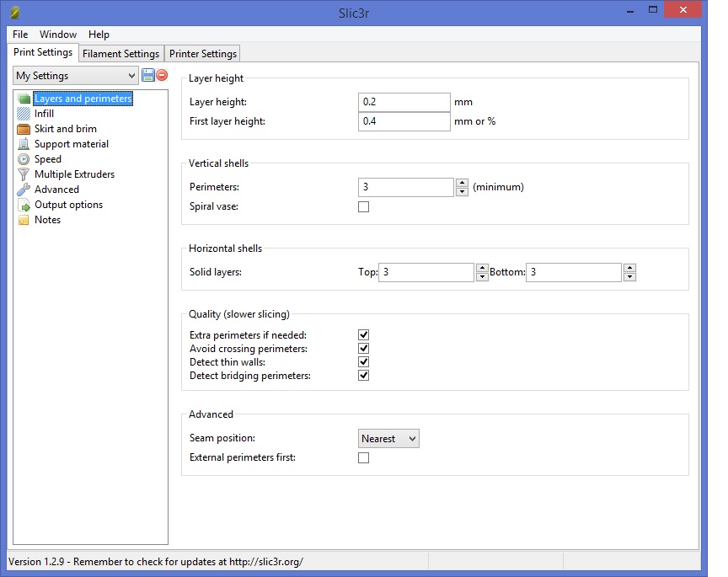
Task: Open the Help menu
Action: (99, 35)
